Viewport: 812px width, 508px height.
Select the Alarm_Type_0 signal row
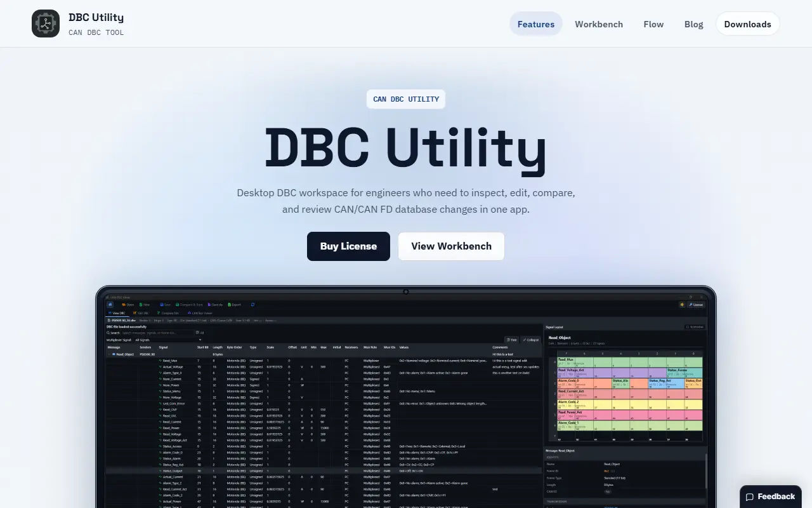pos(324,373)
